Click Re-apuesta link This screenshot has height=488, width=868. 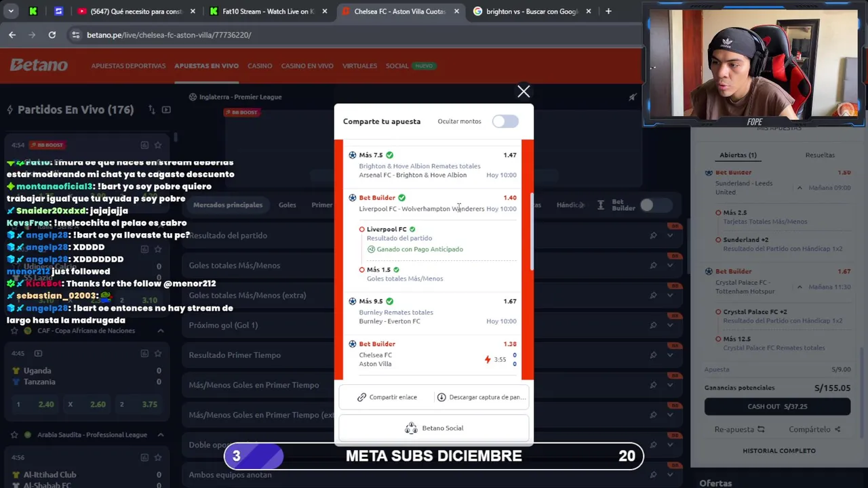point(739,429)
